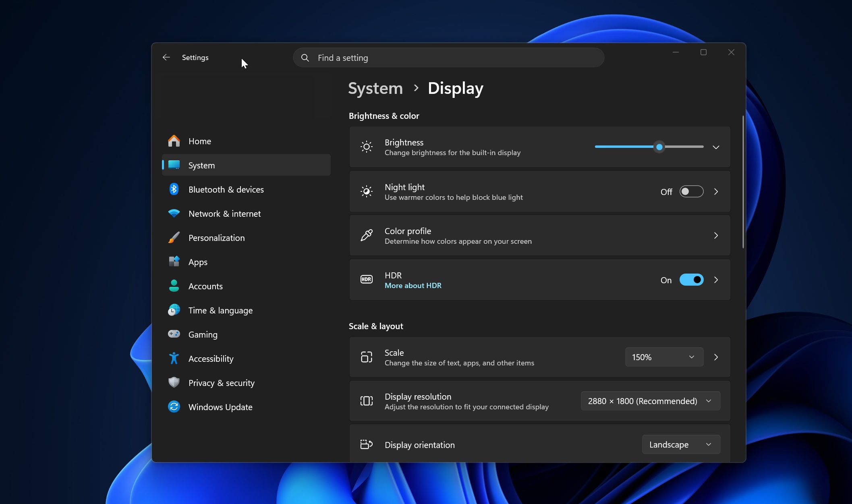Click the Scale icon
The width and height of the screenshot is (852, 504).
(366, 357)
